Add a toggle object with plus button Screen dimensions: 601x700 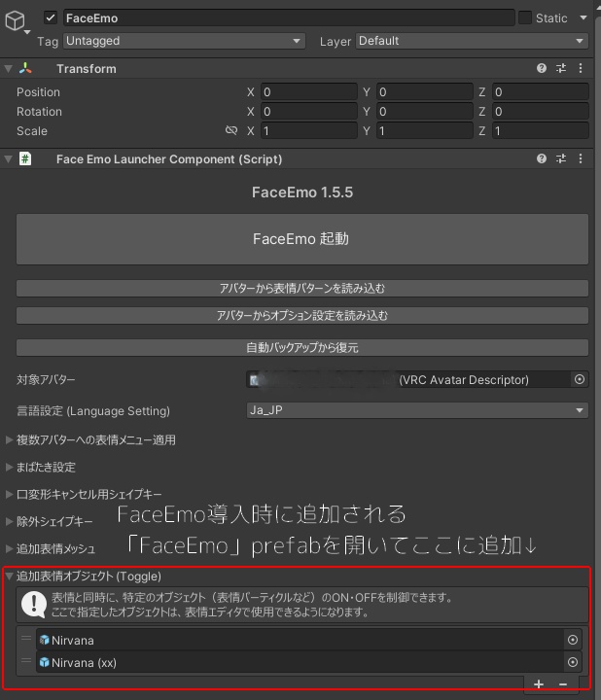point(539,683)
